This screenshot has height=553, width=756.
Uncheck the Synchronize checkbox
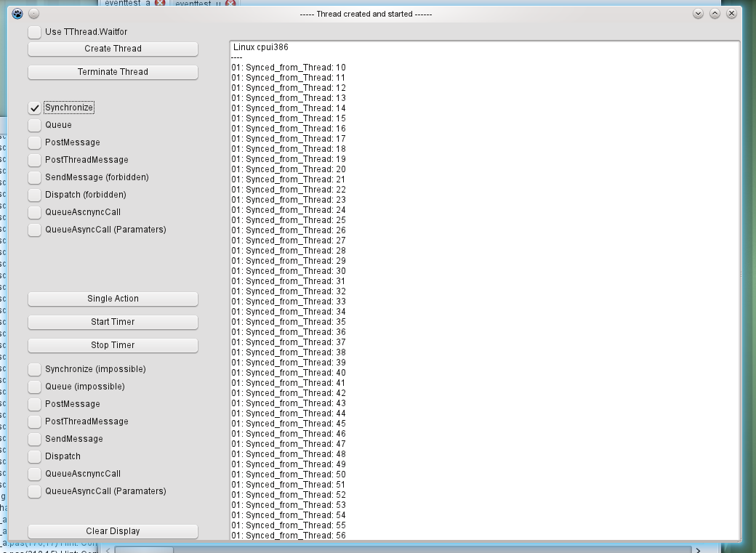pos(34,108)
